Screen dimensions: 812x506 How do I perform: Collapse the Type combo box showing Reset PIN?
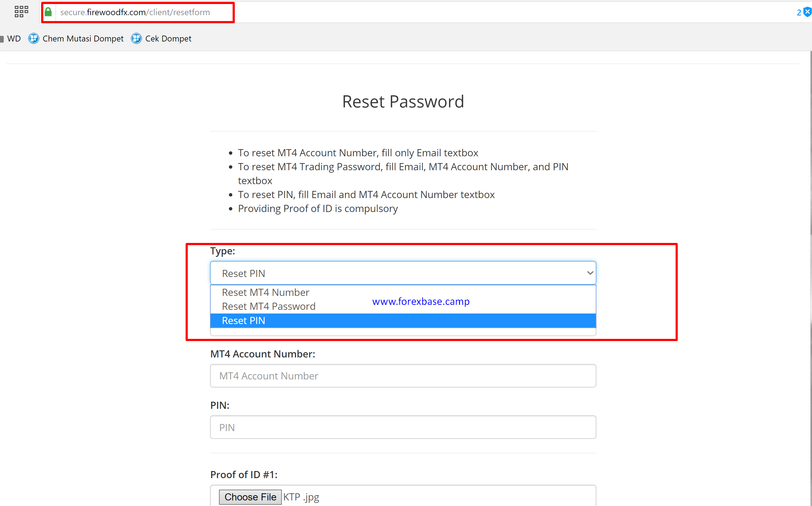click(x=401, y=273)
